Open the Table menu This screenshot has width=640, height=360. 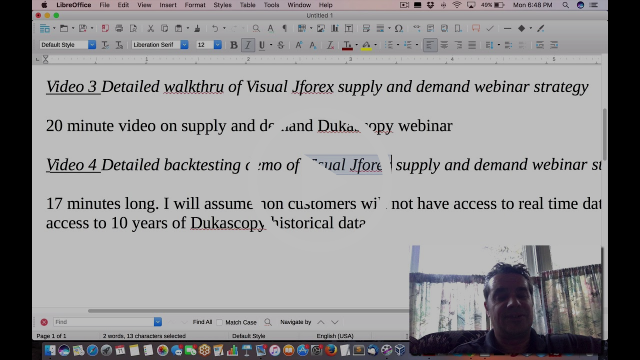pyautogui.click(x=247, y=5)
